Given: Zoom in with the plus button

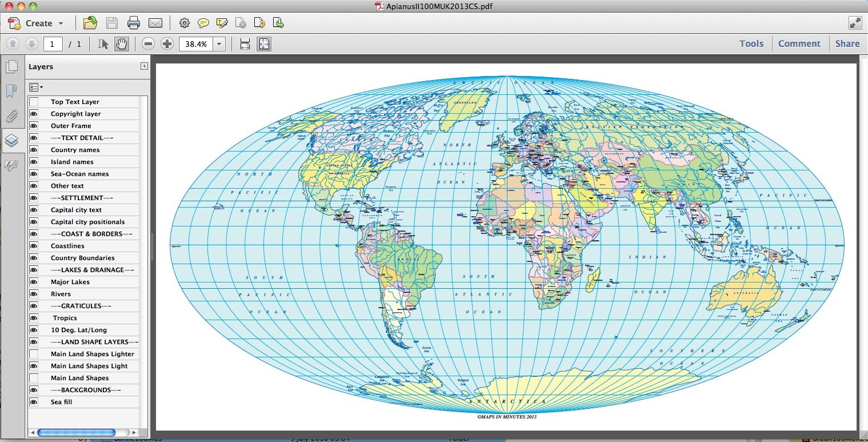Looking at the screenshot, I should [x=167, y=44].
